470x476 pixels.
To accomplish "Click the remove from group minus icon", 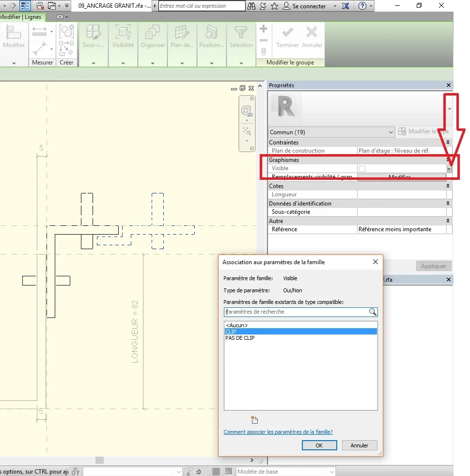I will 264,40.
